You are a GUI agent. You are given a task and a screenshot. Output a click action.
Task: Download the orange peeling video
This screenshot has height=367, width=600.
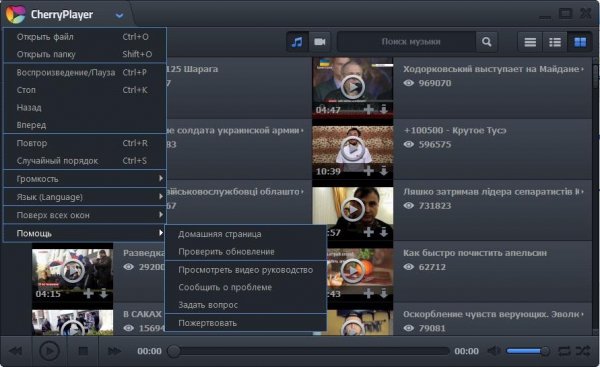coord(384,294)
